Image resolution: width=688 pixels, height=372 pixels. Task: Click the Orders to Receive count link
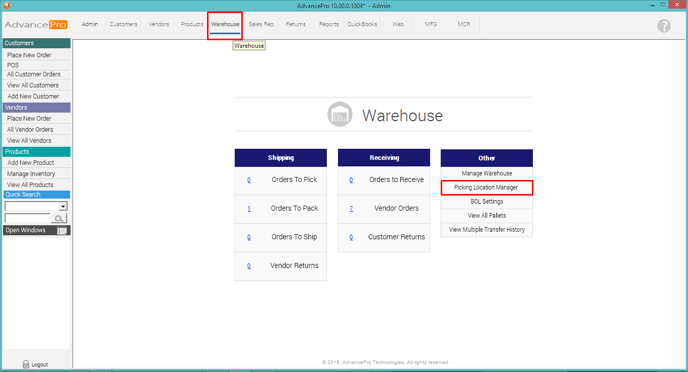point(351,180)
